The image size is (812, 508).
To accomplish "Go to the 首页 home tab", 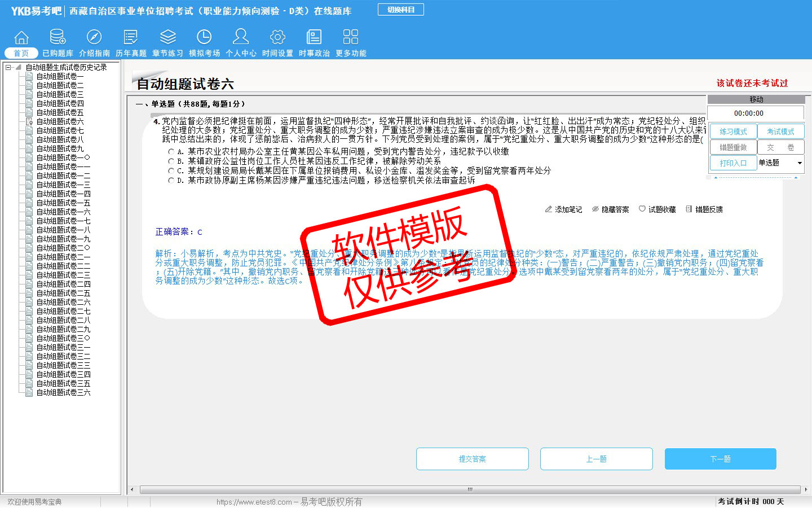I will tap(21, 53).
